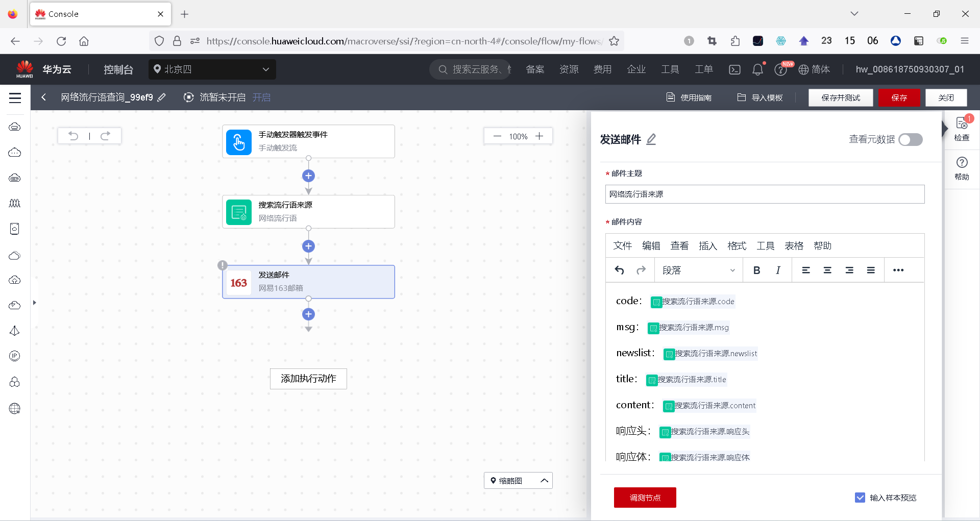Image resolution: width=980 pixels, height=521 pixels.
Task: Go back with the flow title arrow
Action: [44, 97]
